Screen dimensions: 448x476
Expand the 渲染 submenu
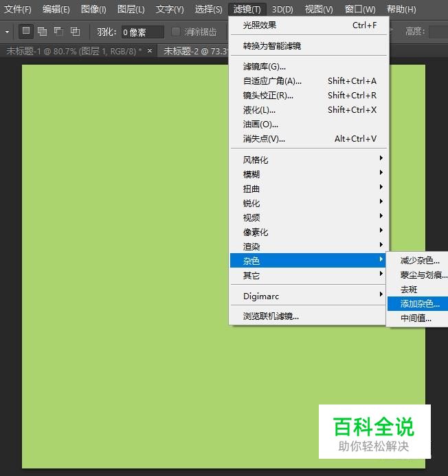tap(308, 246)
